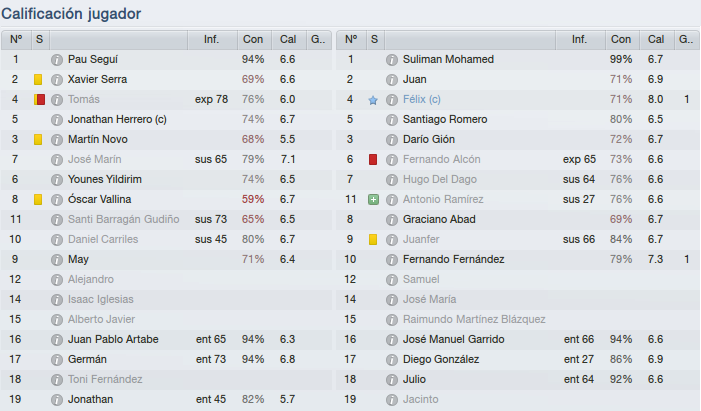Image resolution: width=701 pixels, height=411 pixels.
Task: Click Juanfer's yellow card icon
Action: tap(373, 239)
